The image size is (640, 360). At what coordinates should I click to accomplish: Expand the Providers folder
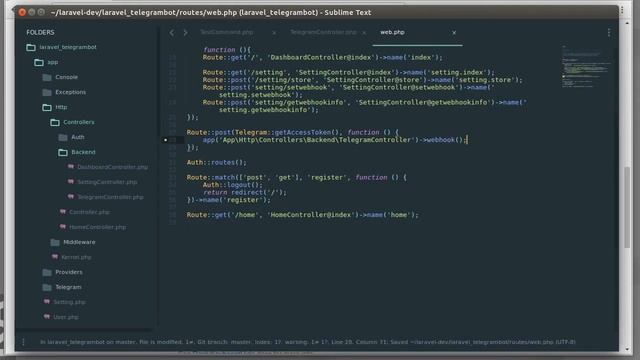click(x=69, y=272)
